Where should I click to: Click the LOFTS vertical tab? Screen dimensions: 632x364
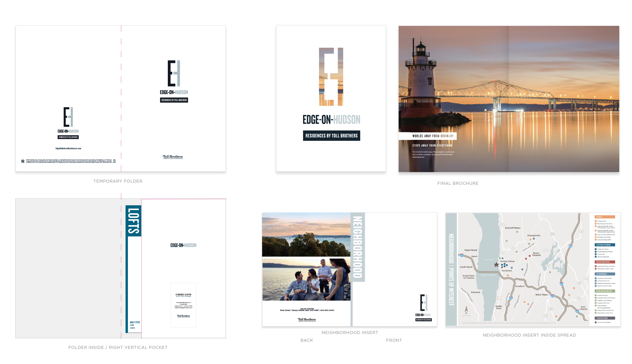tap(133, 221)
